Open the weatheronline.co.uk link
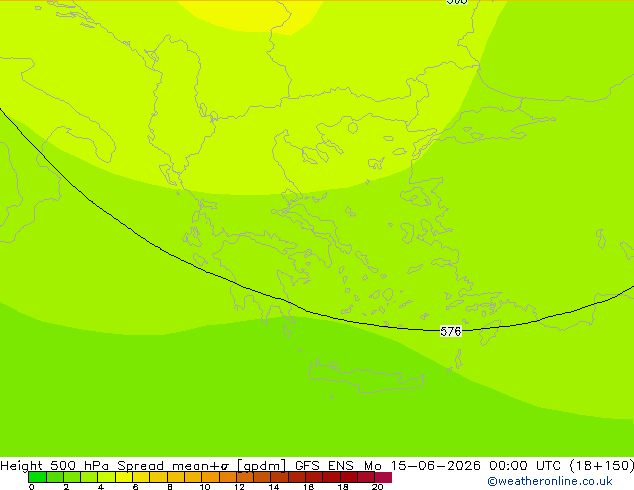Viewport: 634px width, 490px height. (x=550, y=481)
